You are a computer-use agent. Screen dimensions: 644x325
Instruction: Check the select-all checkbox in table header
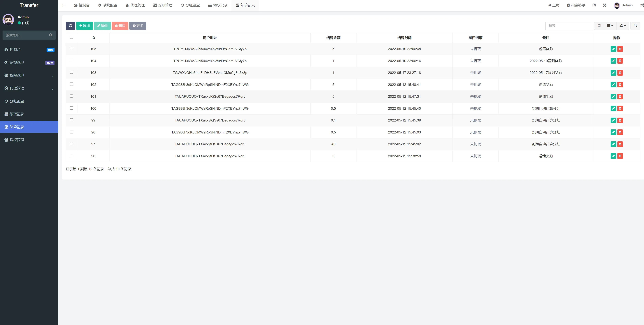tap(72, 37)
